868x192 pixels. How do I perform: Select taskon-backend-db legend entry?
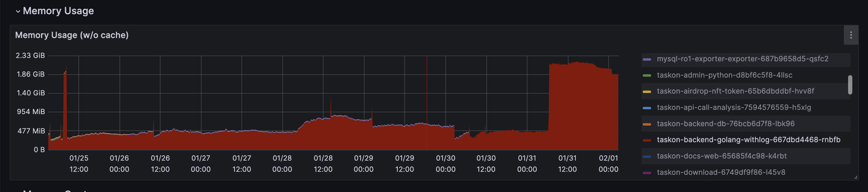[725, 124]
